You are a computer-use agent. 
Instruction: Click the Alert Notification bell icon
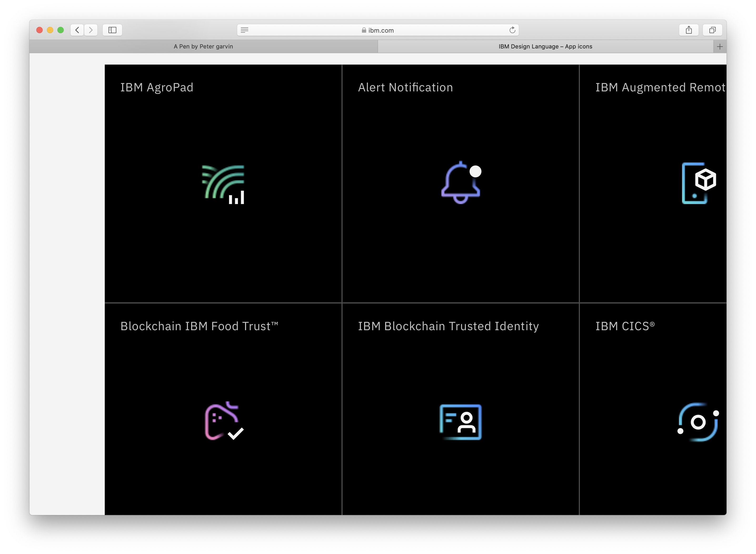(x=461, y=183)
